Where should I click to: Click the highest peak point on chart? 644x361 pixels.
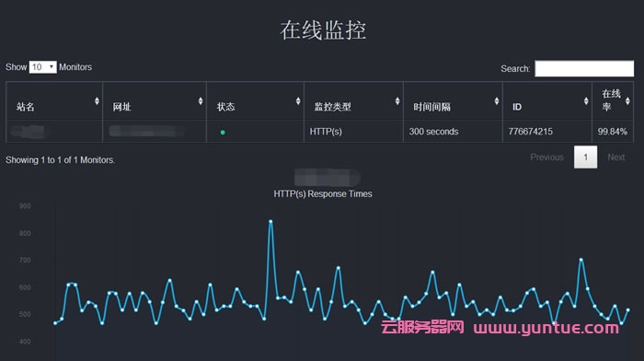coord(270,222)
